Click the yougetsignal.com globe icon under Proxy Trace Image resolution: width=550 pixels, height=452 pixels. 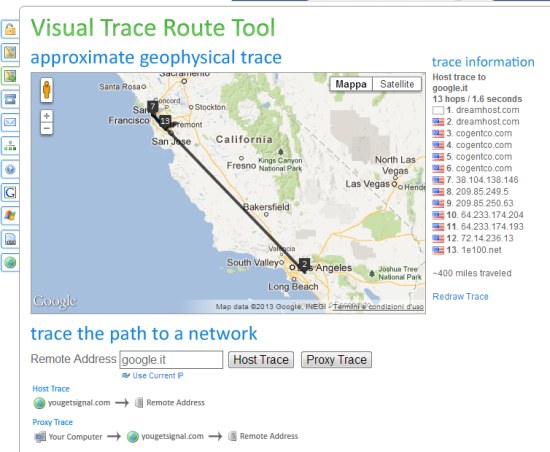click(x=132, y=437)
